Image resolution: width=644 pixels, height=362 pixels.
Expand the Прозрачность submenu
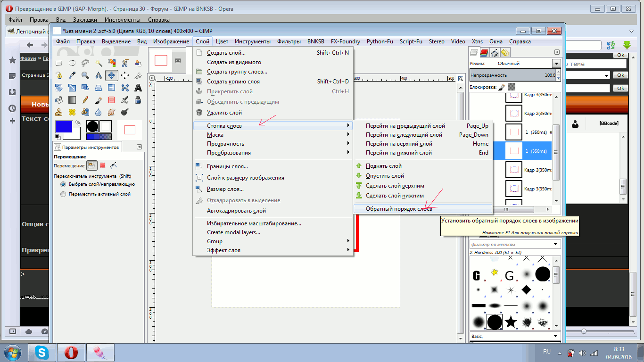(x=273, y=144)
